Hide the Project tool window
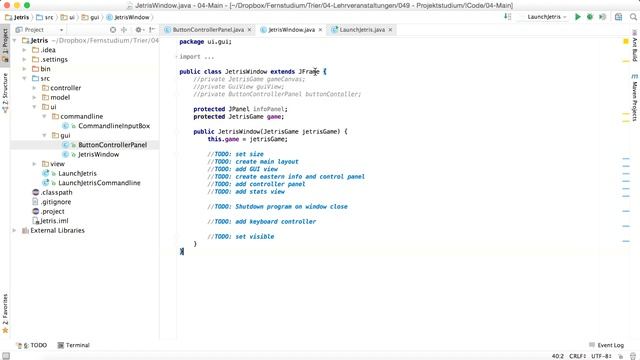Viewport: 640px width, 360px height. pos(151,30)
